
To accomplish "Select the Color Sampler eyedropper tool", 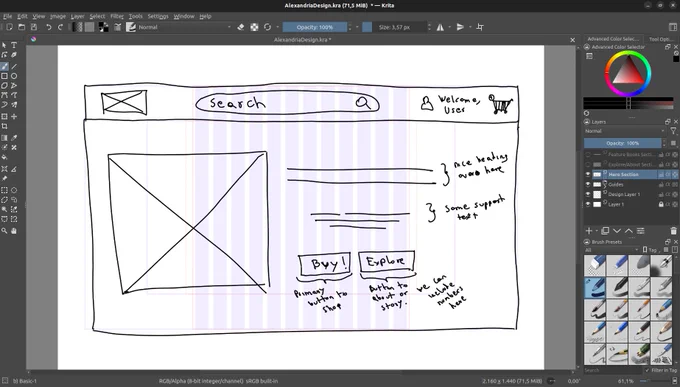I will pos(14,138).
